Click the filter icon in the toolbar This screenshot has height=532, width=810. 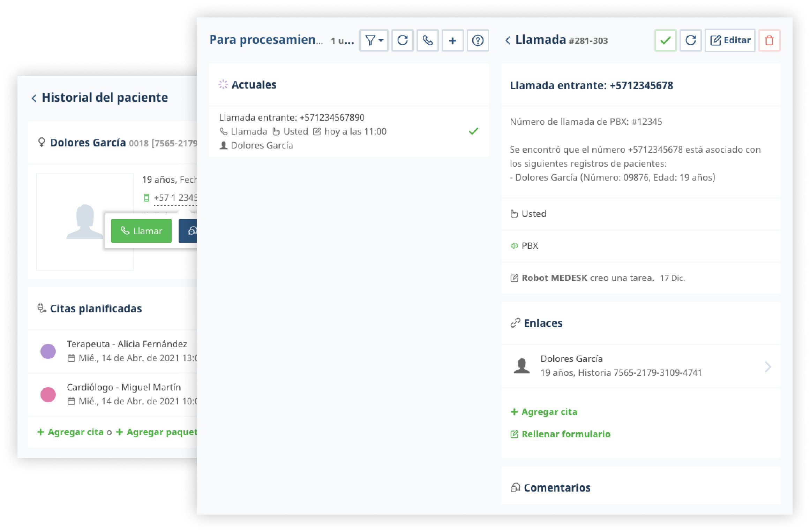tap(371, 40)
